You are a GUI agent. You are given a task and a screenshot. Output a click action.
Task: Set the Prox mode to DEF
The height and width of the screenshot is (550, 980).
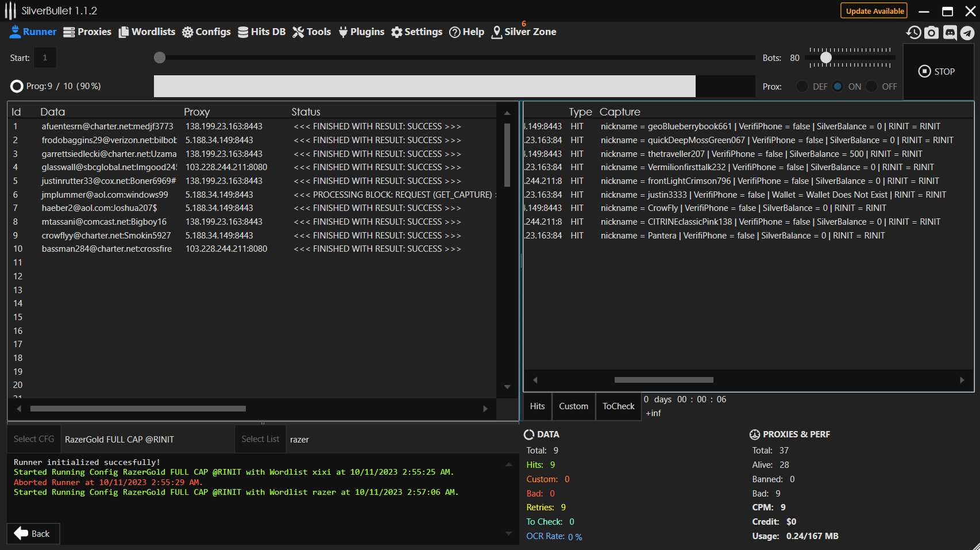point(802,87)
